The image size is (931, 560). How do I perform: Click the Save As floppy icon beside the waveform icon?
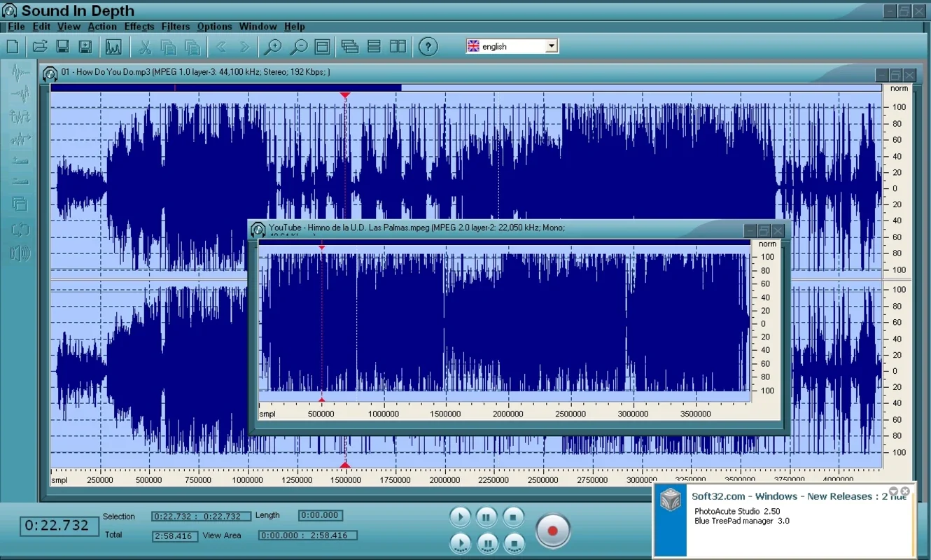pyautogui.click(x=85, y=47)
